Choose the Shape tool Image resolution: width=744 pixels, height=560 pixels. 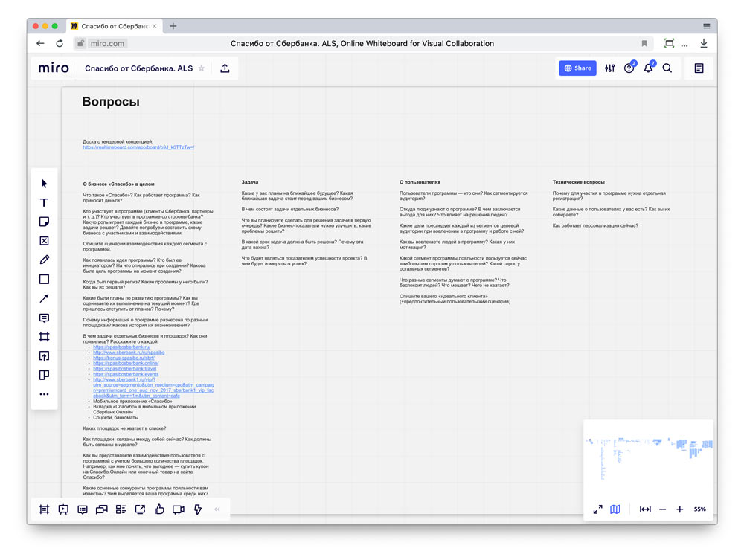pos(44,279)
